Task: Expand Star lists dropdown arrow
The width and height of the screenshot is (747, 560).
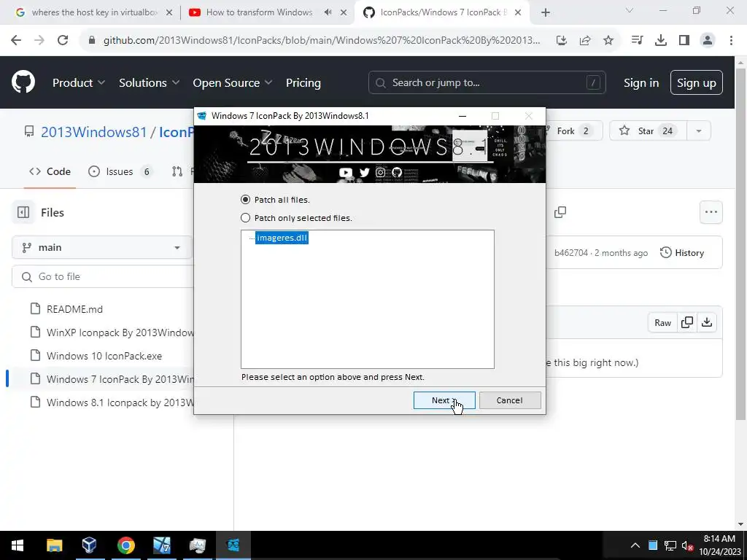Action: click(x=698, y=131)
